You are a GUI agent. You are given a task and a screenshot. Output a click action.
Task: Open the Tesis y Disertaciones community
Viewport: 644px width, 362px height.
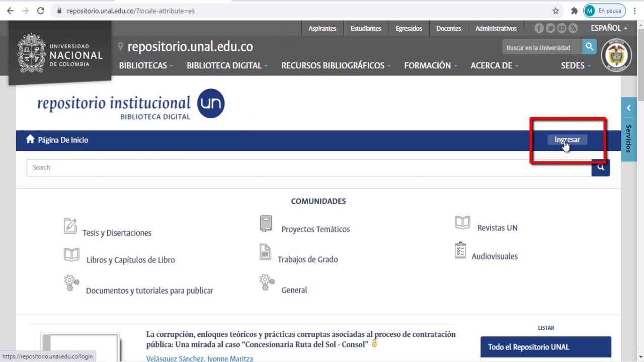pos(117,233)
